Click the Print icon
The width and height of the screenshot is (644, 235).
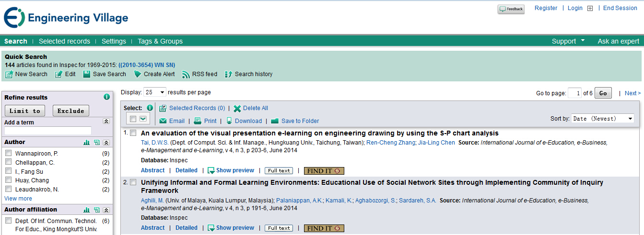point(198,121)
